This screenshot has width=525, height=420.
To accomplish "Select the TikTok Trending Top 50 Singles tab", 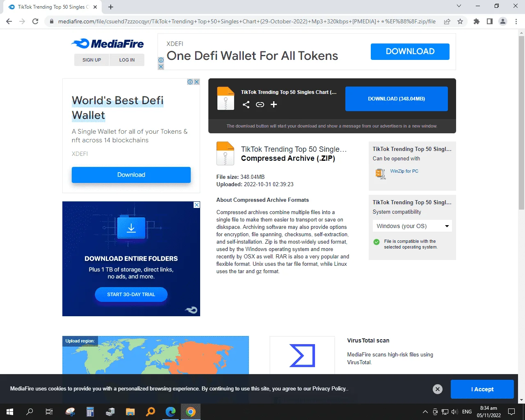I will click(x=52, y=7).
